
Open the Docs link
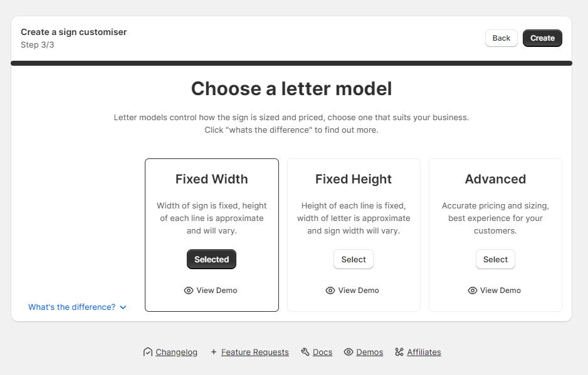[322, 352]
